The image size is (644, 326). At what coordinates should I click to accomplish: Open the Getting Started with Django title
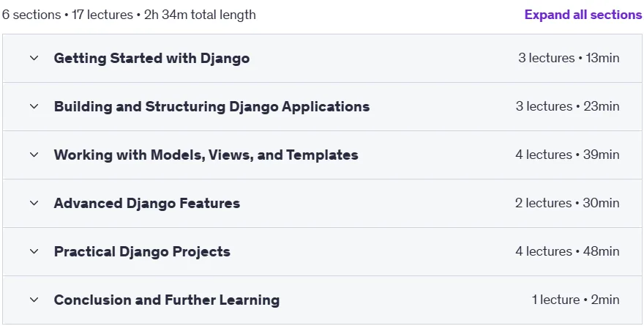tap(151, 59)
